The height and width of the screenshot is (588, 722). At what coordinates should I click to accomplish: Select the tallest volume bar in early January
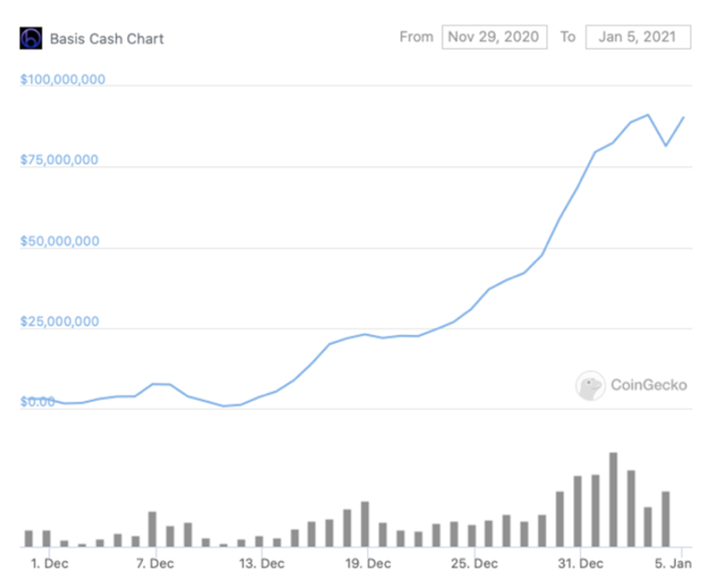pos(613,499)
